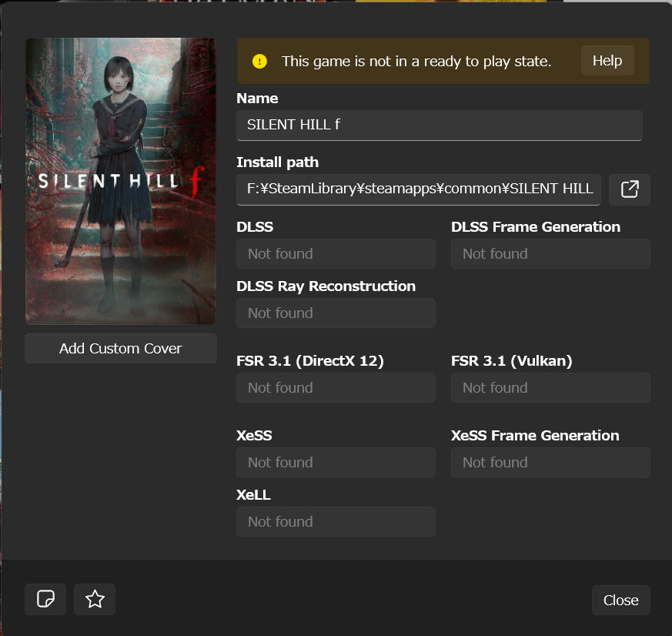This screenshot has width=672, height=636.
Task: Click the Install path text field
Action: [419, 189]
